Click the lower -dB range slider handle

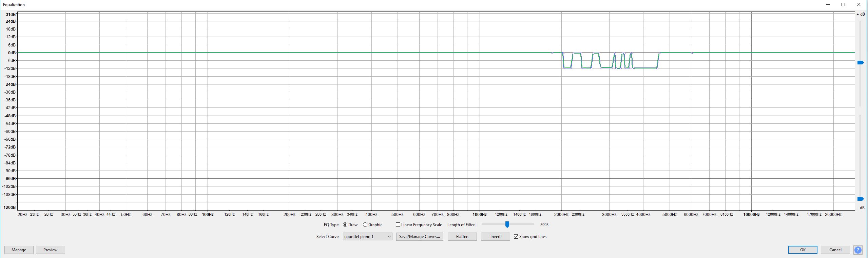[861, 199]
